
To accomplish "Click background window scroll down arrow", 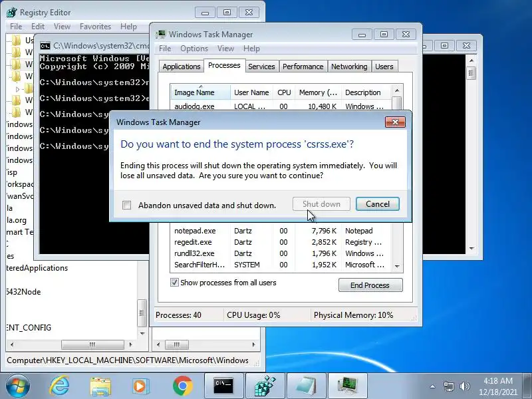I will (471, 248).
